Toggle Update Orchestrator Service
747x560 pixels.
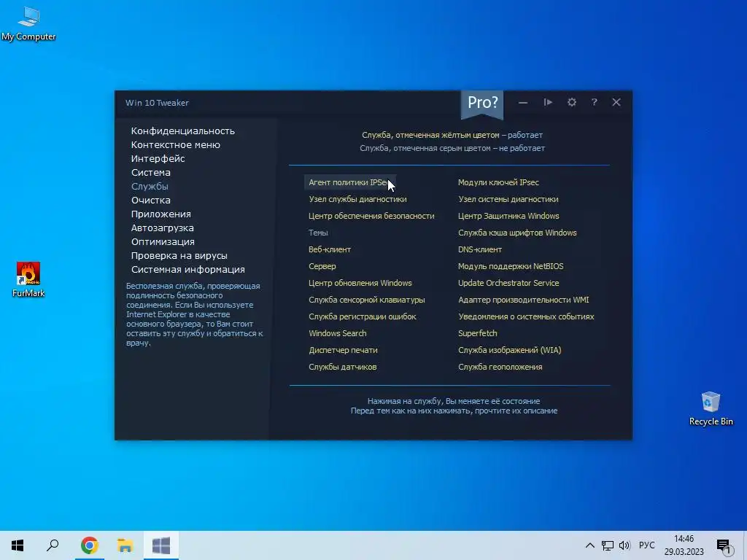click(x=508, y=283)
